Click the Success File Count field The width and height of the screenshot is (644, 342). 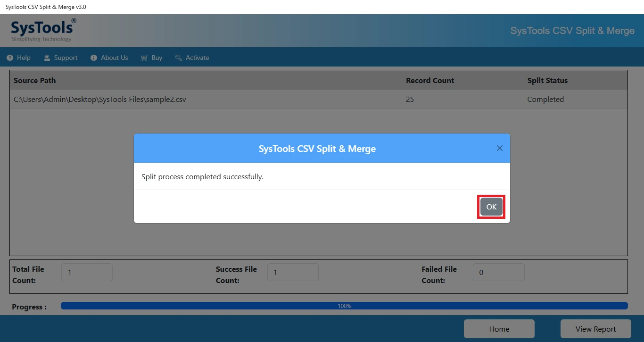(x=293, y=272)
